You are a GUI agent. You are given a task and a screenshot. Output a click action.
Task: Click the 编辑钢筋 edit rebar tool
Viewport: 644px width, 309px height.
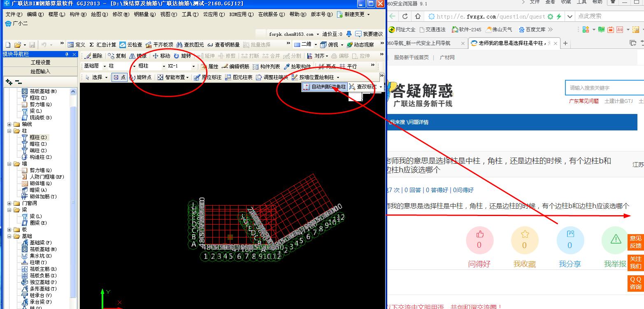tap(235, 66)
